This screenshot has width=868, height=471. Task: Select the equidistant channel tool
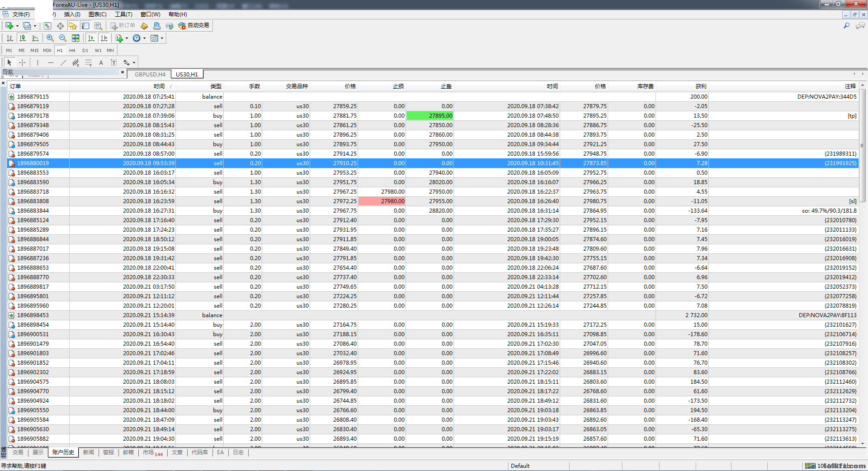click(75, 63)
